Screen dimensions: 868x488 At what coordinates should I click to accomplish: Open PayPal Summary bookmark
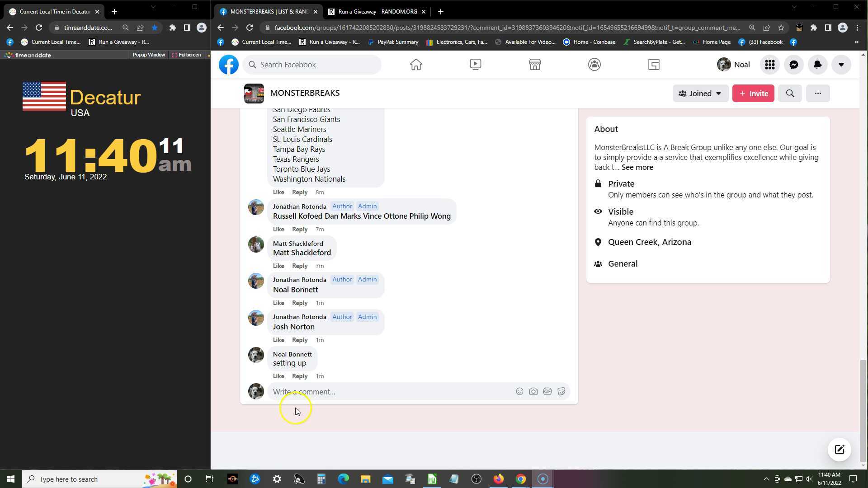click(x=393, y=42)
